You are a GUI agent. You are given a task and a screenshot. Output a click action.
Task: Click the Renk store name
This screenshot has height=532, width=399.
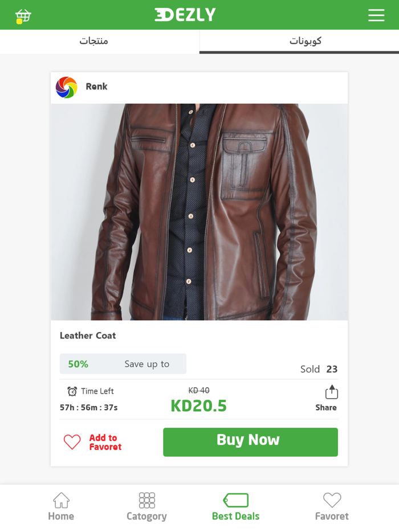click(x=96, y=87)
